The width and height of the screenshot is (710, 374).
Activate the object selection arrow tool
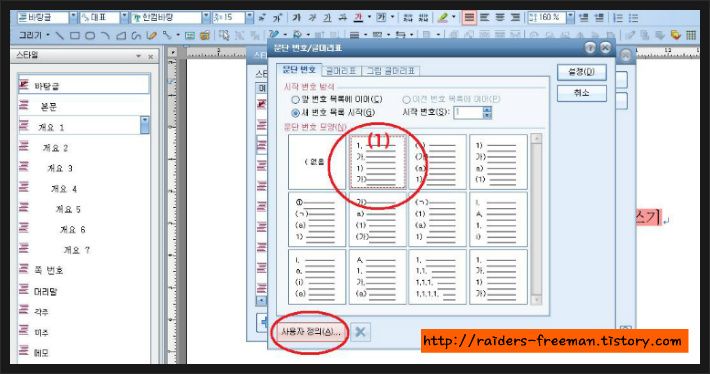224,35
